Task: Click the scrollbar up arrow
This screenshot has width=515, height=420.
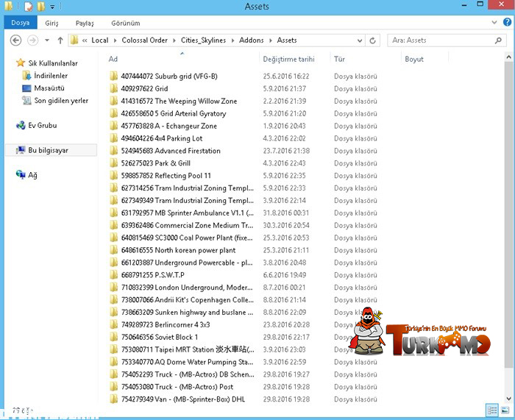Action: tap(508, 57)
